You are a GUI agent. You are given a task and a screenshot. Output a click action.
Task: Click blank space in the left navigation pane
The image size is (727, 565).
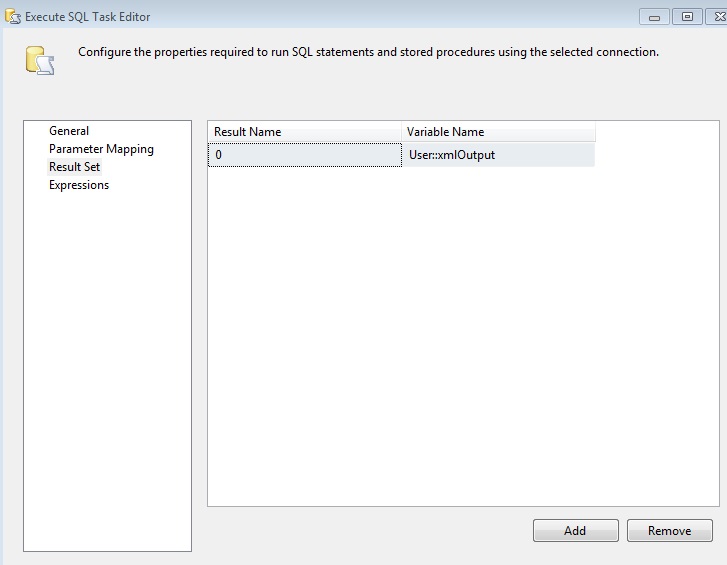pos(107,370)
